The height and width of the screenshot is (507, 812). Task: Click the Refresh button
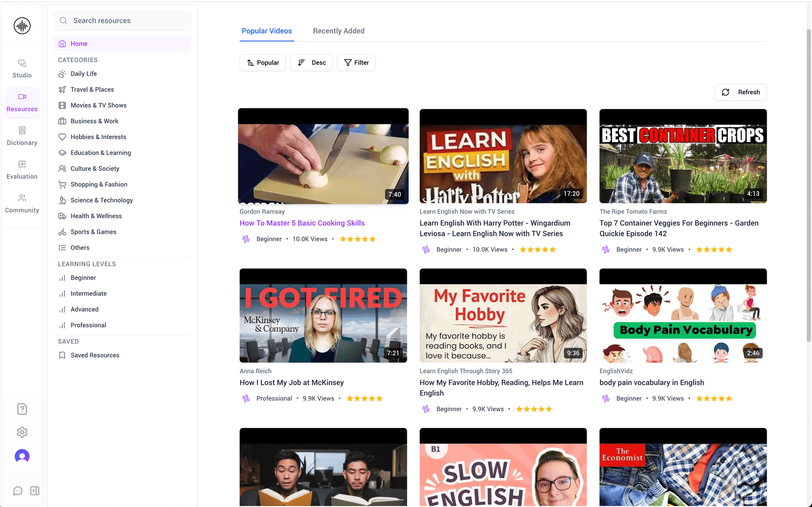click(740, 92)
